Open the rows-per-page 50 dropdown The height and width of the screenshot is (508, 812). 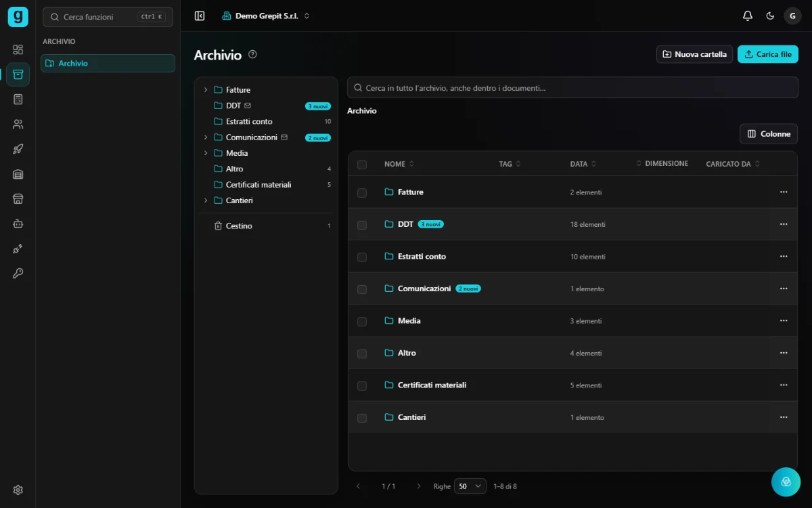point(470,486)
